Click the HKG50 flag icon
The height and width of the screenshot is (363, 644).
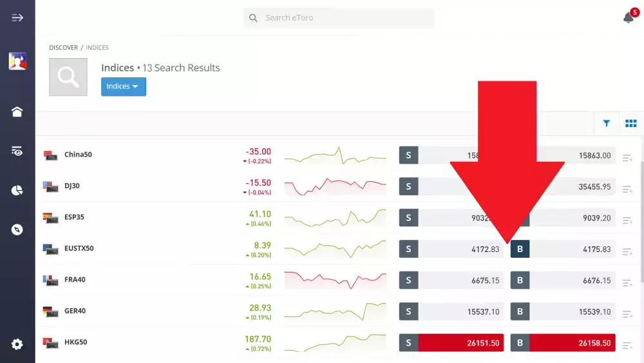[50, 343]
